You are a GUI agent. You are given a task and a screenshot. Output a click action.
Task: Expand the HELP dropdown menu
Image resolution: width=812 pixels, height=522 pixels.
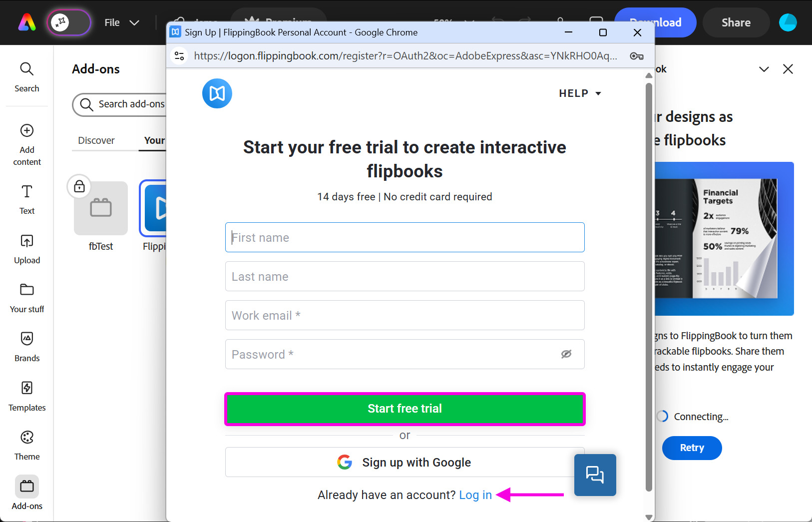[x=580, y=93]
